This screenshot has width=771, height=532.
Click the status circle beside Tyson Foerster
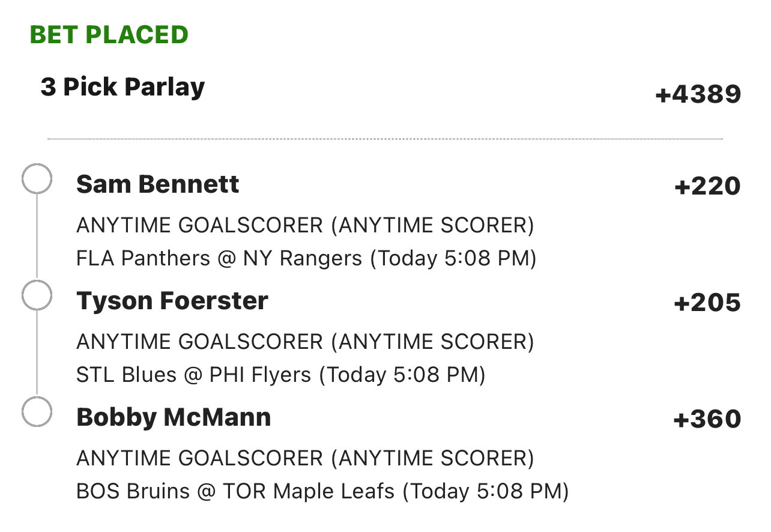point(37,295)
